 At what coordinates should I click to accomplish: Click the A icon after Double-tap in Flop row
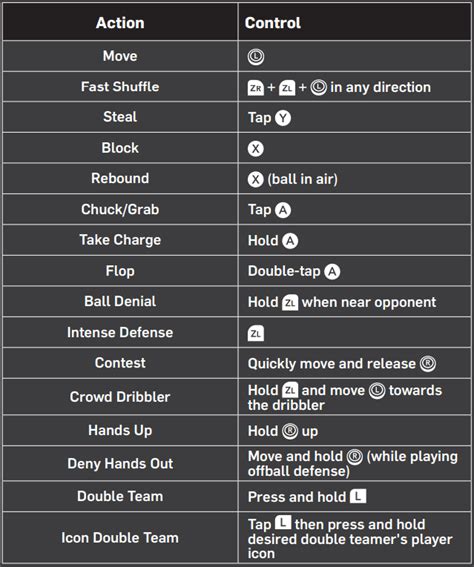332,272
